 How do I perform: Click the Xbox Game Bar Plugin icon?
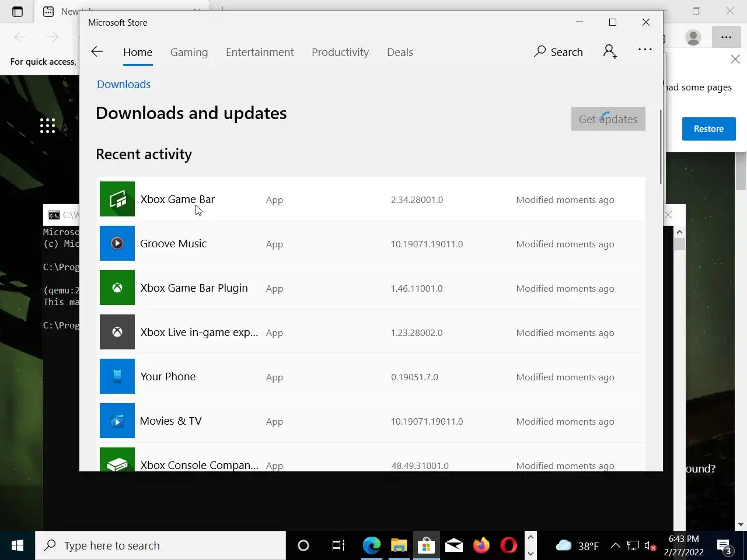click(x=117, y=288)
